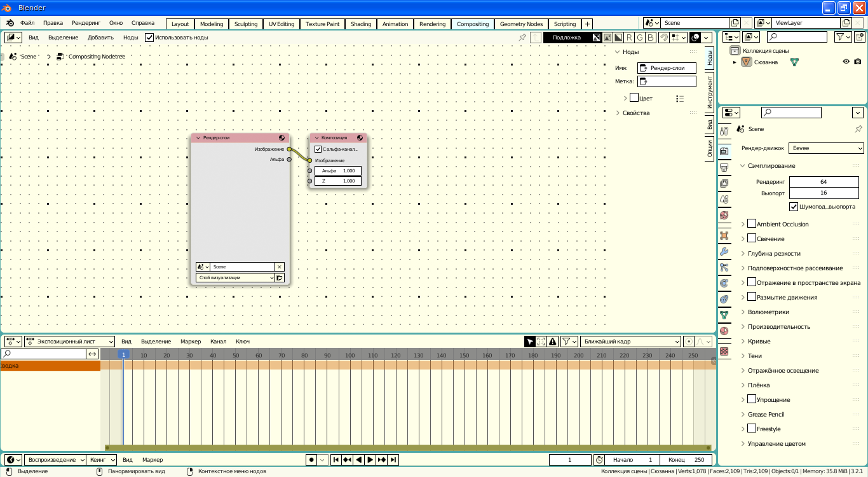The height and width of the screenshot is (477, 868).
Task: Click the Подложка backdrop button
Action: tap(567, 38)
